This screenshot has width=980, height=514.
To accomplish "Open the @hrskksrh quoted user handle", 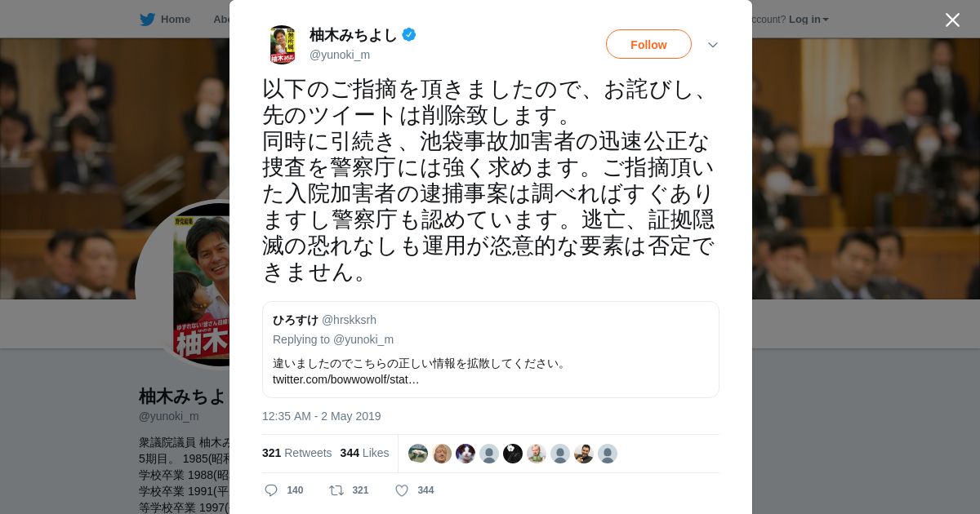I will pos(349,320).
